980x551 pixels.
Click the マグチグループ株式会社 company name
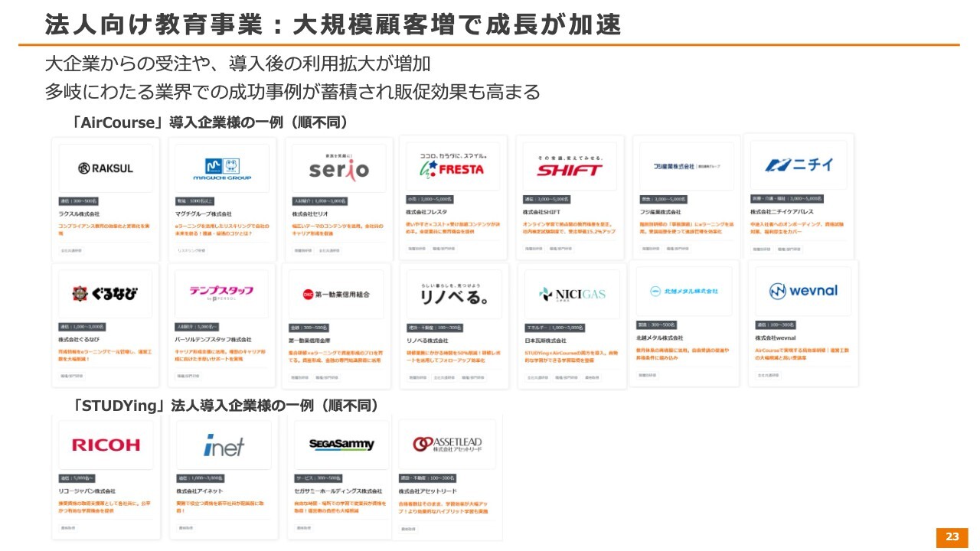pos(204,214)
